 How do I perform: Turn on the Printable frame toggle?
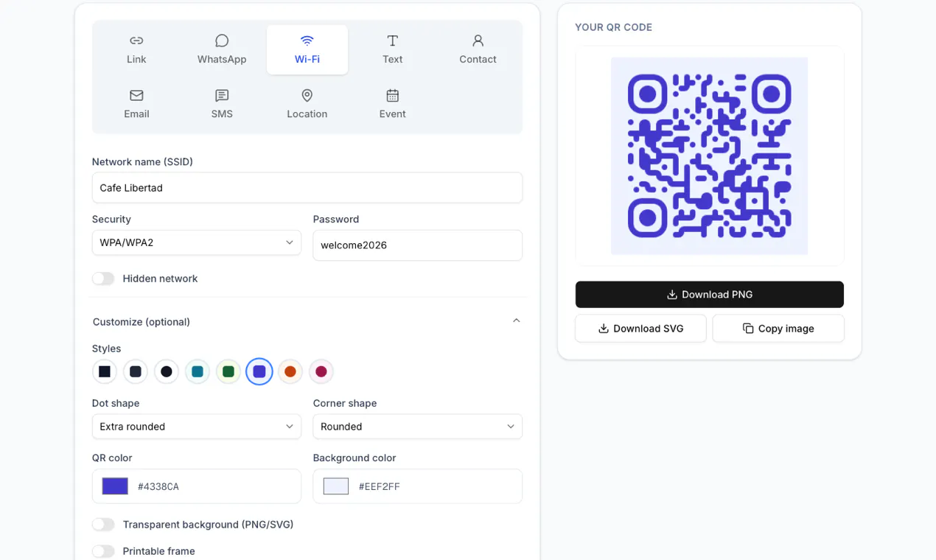(x=103, y=551)
